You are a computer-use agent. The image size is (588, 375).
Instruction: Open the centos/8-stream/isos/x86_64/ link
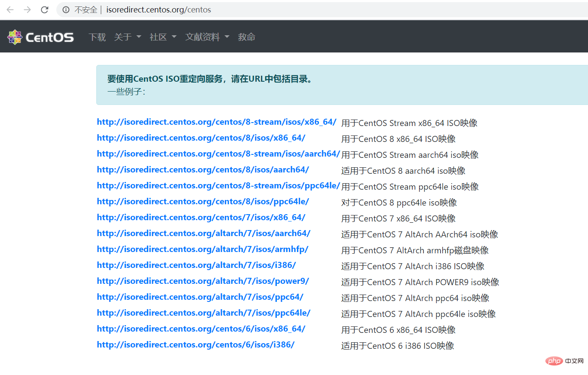coord(217,122)
